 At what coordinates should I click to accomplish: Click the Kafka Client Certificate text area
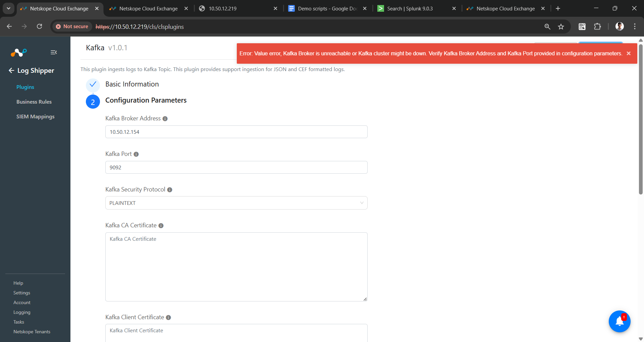236,333
